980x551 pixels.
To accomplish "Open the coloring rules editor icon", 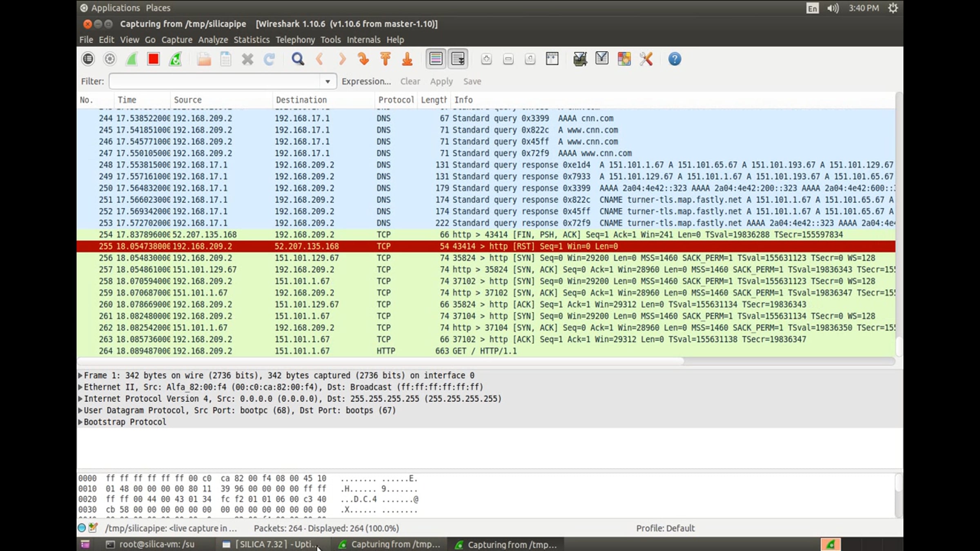I will [624, 59].
